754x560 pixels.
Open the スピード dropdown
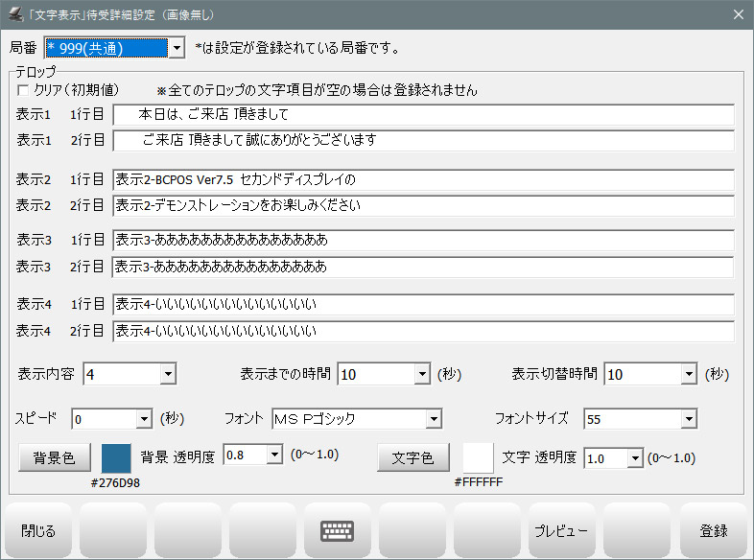[144, 419]
